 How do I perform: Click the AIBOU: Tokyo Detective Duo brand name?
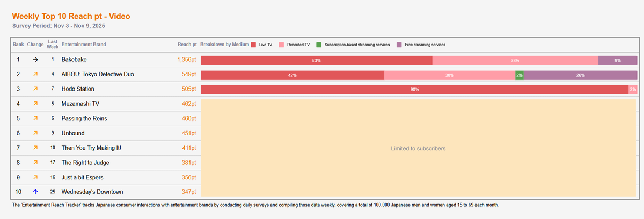click(x=97, y=75)
